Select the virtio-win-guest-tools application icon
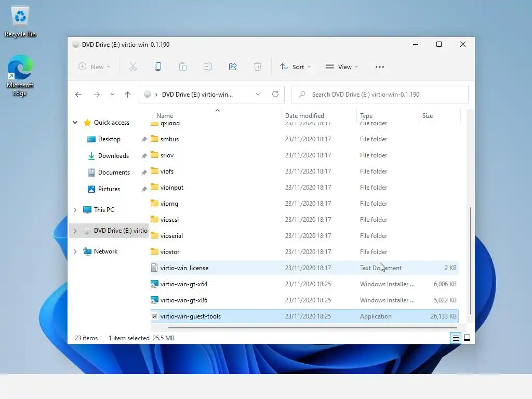Screen dimensions: 532x399 pos(154,316)
